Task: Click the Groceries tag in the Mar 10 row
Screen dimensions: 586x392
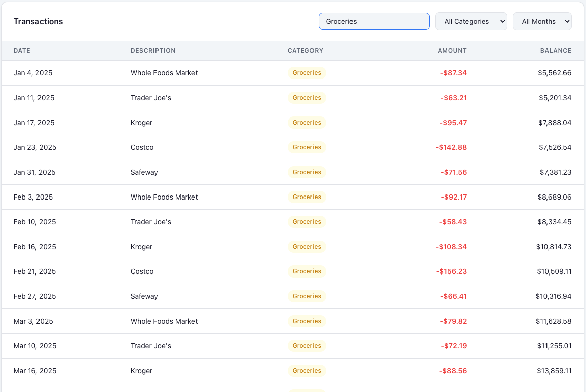Action: [x=307, y=346]
